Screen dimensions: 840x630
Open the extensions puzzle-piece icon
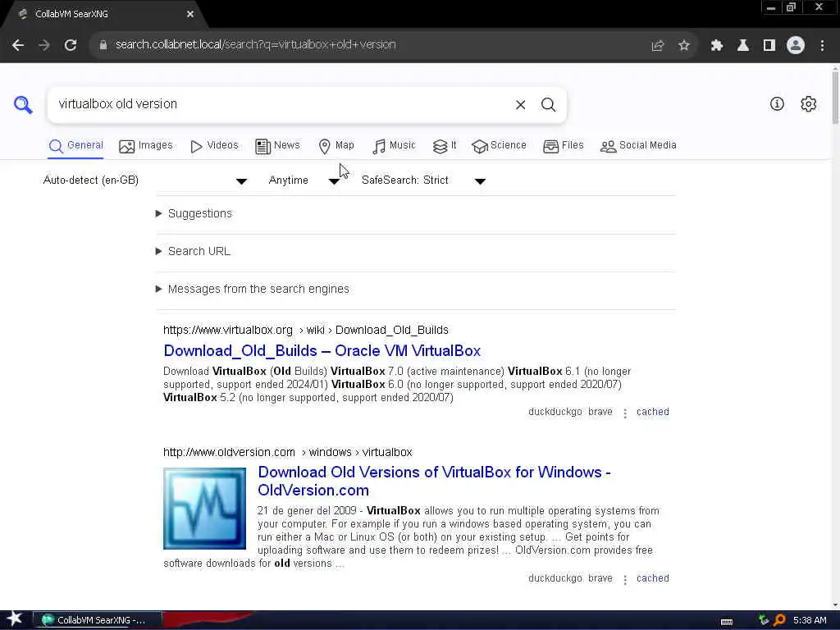716,46
